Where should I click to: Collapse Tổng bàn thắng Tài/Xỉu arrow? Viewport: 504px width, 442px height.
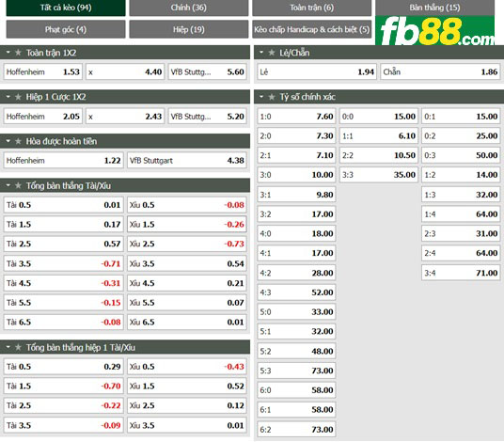tap(8, 185)
